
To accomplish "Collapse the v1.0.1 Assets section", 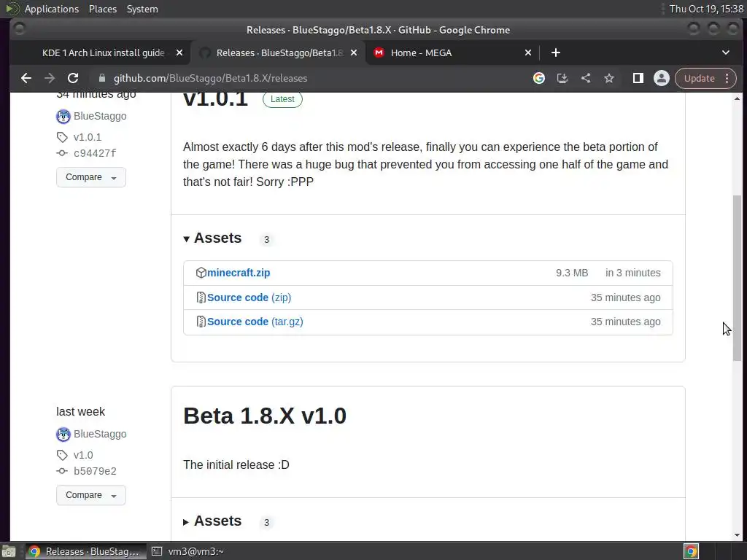I will pos(212,238).
